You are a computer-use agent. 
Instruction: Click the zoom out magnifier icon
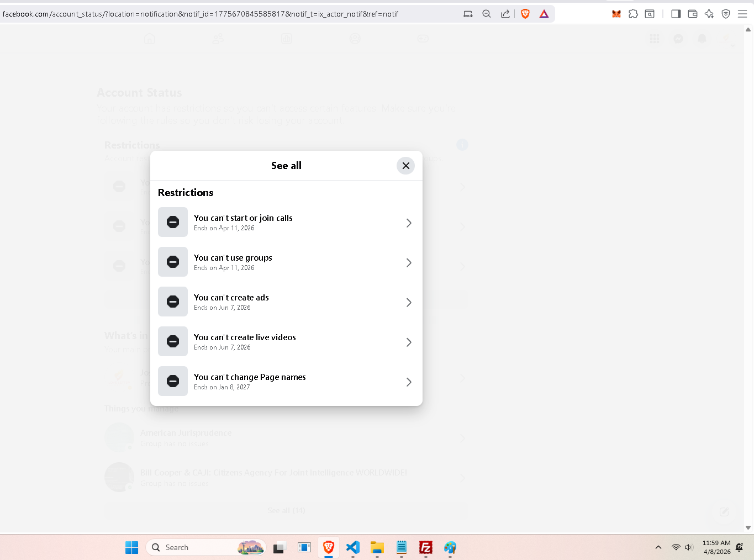tap(487, 14)
